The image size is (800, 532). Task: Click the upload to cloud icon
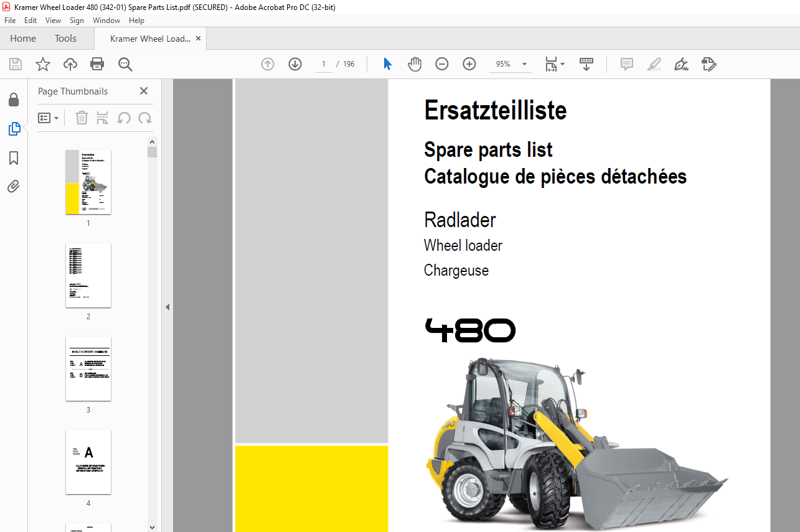pyautogui.click(x=70, y=64)
